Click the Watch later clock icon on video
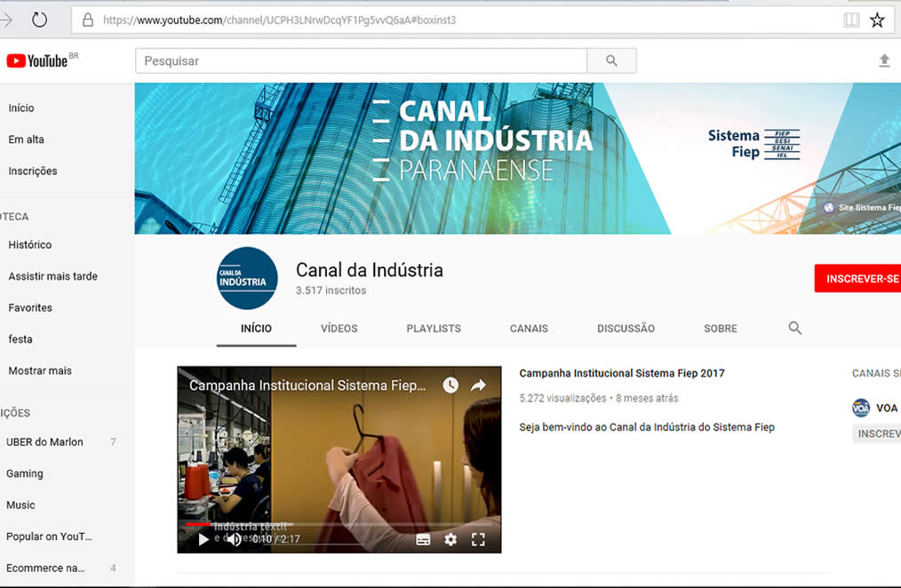 click(x=450, y=385)
